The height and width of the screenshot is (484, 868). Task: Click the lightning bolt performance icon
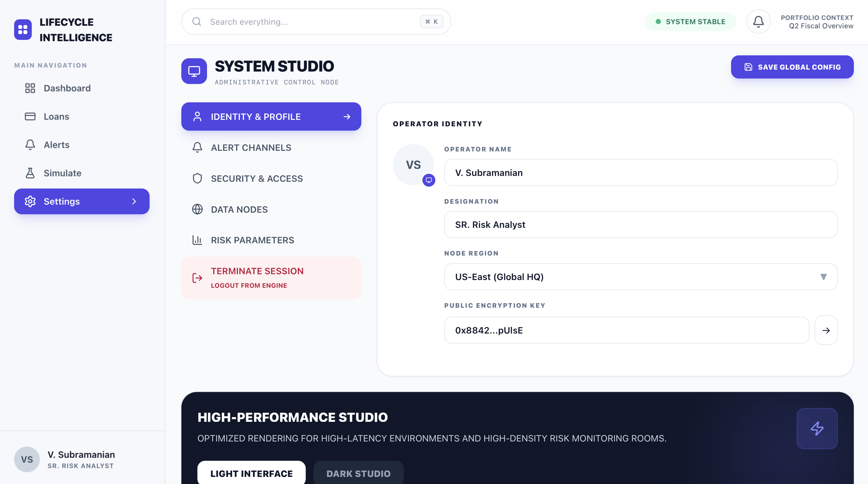click(817, 428)
